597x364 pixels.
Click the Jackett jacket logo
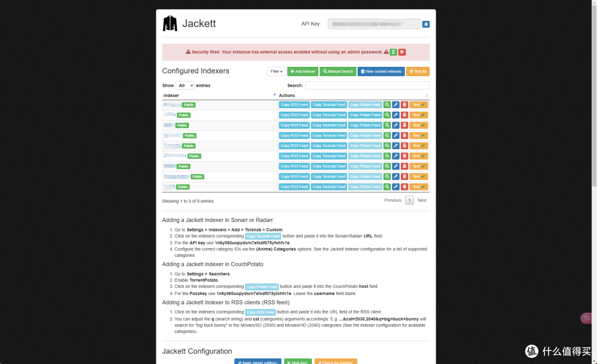coord(170,24)
